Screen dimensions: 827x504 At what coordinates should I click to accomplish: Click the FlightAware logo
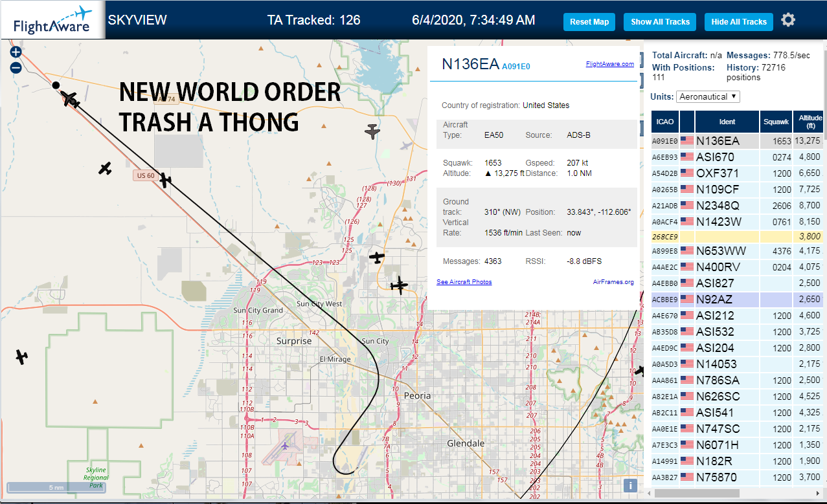pyautogui.click(x=52, y=20)
